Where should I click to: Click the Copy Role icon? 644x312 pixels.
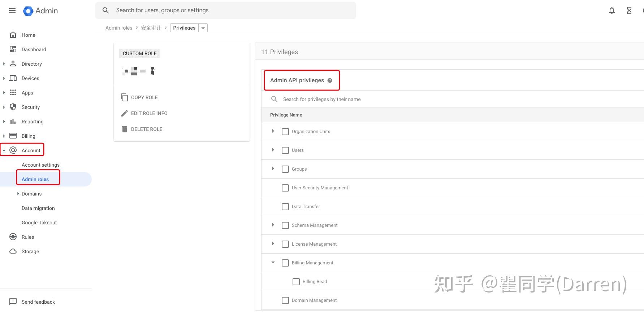point(125,97)
